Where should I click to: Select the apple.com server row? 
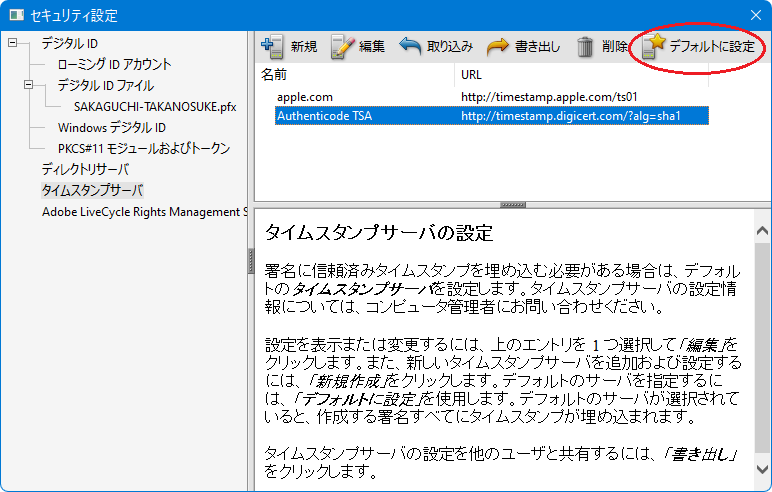point(304,96)
